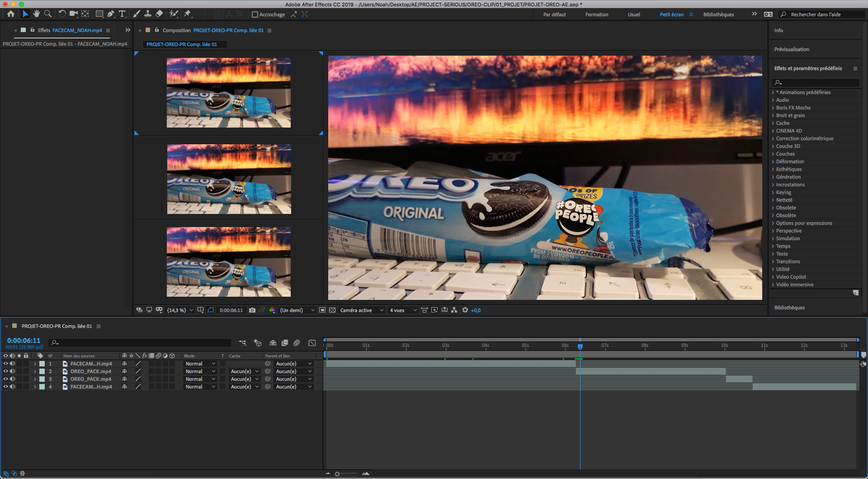The image size is (868, 479).
Task: Toggle the region of interest button
Action: tap(322, 310)
